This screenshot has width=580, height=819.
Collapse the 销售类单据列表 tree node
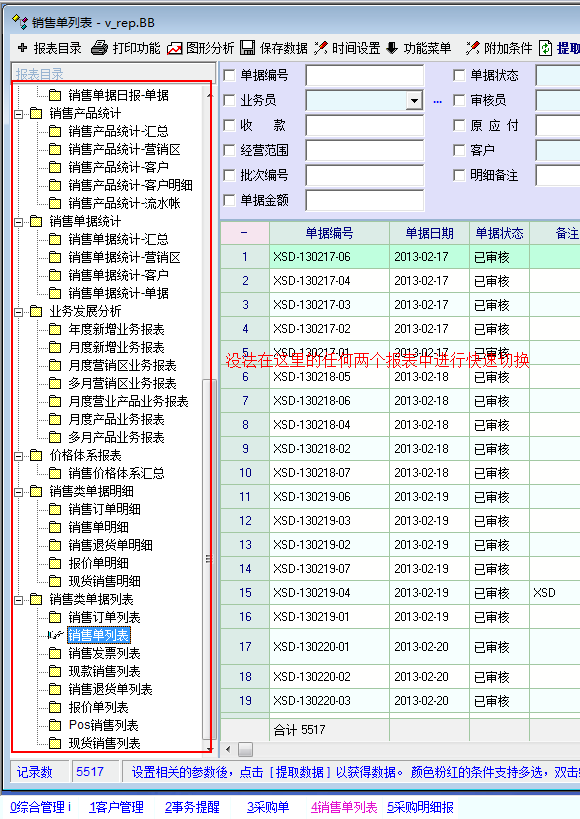(x=19, y=600)
